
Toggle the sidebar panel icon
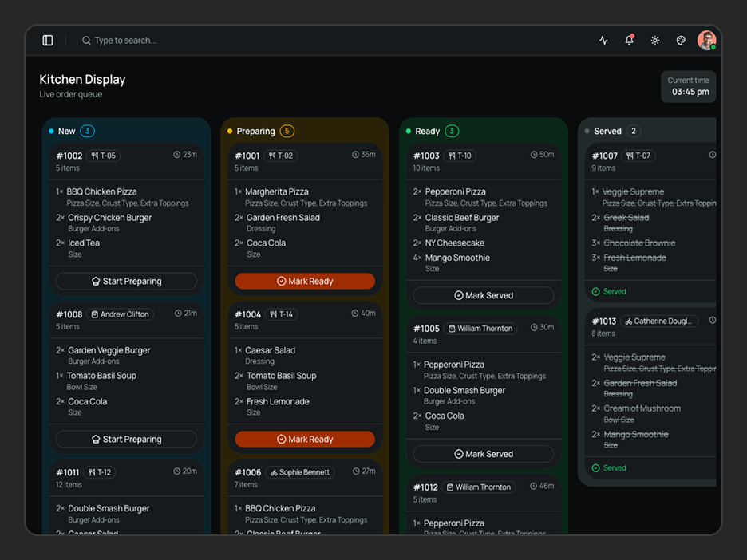point(48,41)
